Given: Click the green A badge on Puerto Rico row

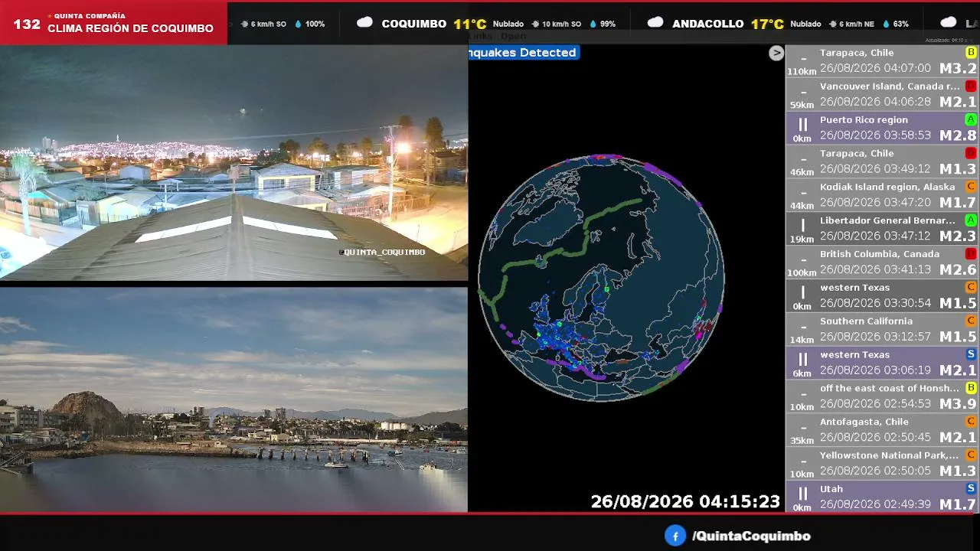Looking at the screenshot, I should pyautogui.click(x=971, y=119).
